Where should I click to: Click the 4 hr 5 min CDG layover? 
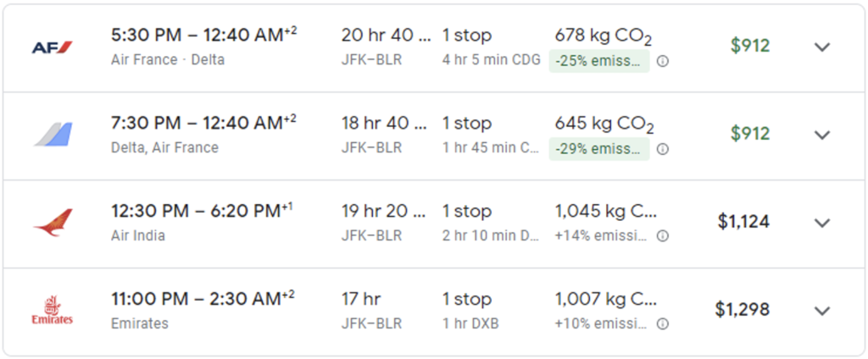pyautogui.click(x=491, y=60)
